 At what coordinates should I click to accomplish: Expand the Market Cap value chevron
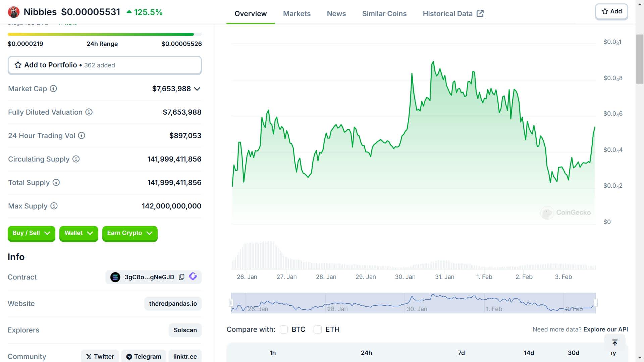tap(197, 89)
